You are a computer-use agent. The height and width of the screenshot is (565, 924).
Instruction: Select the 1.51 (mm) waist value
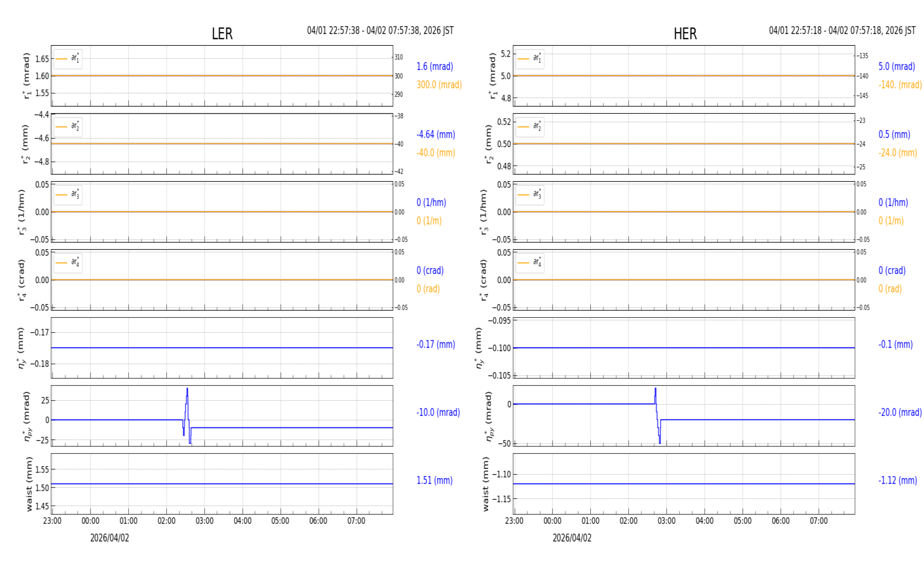click(x=435, y=480)
